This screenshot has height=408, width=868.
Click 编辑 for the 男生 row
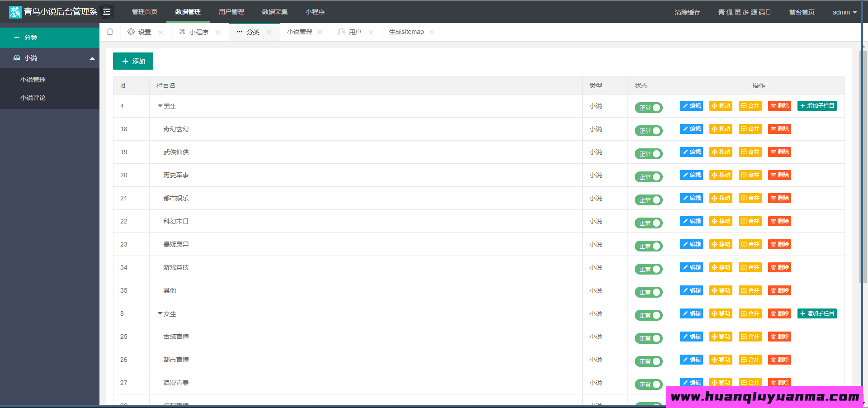[x=692, y=106]
